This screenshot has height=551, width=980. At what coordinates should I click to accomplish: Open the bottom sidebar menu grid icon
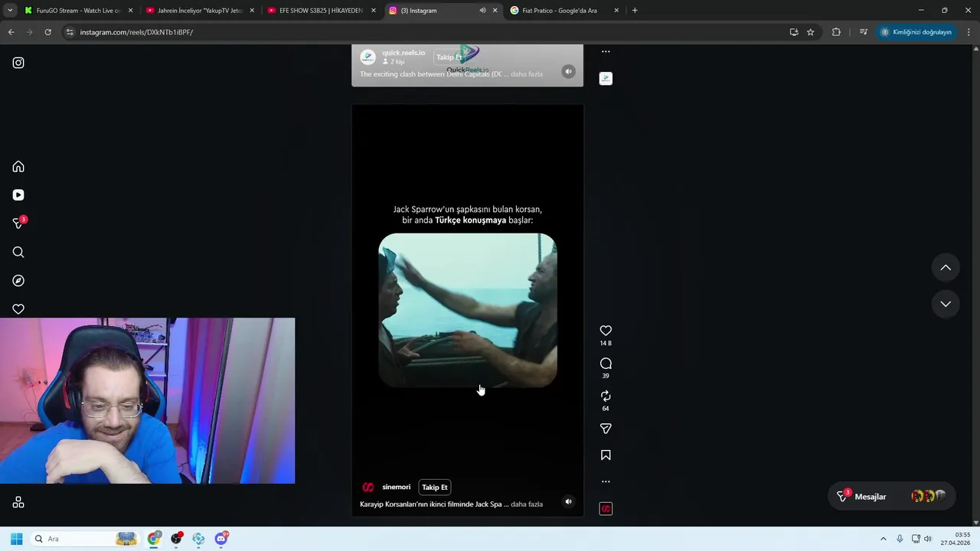click(x=18, y=503)
